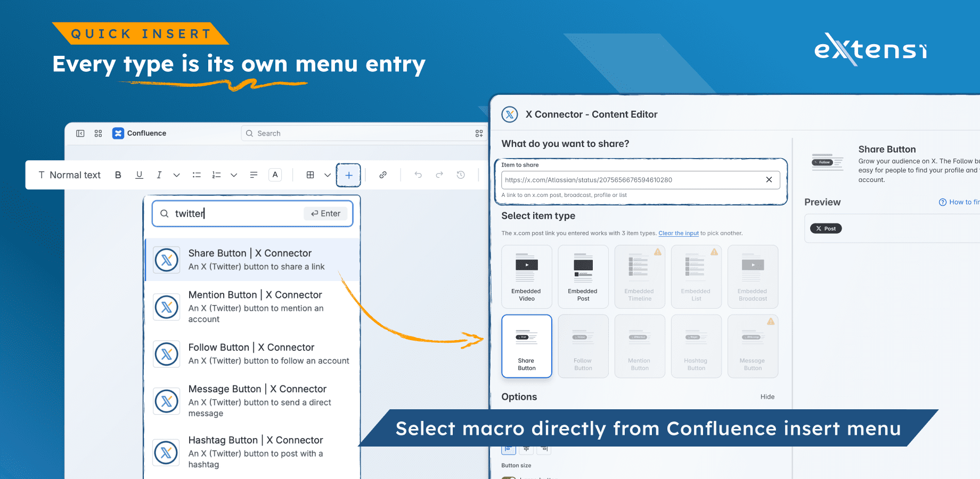Click the Clear the input link
This screenshot has width=980, height=479.
click(679, 233)
